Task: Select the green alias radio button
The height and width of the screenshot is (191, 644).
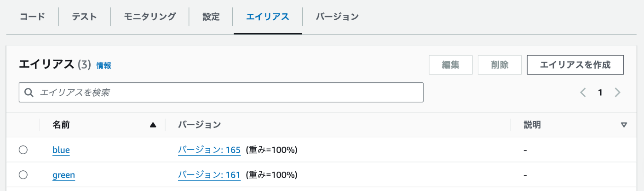Action: pos(23,174)
